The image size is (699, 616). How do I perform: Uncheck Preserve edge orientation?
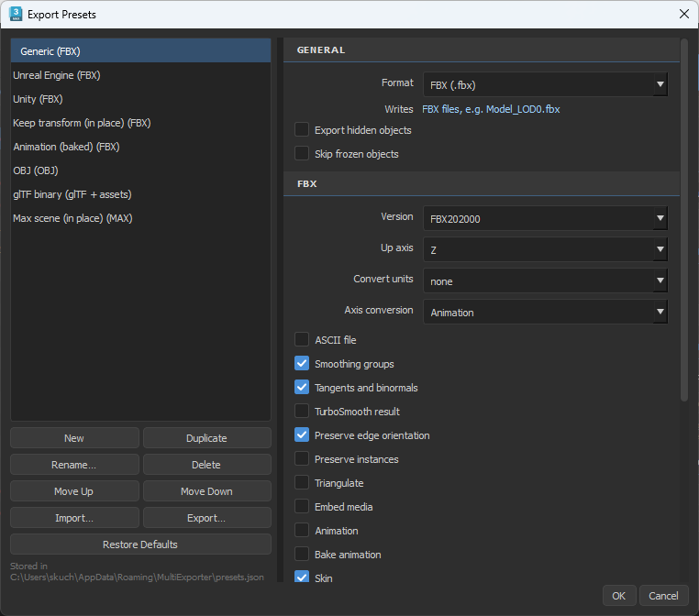tap(302, 434)
